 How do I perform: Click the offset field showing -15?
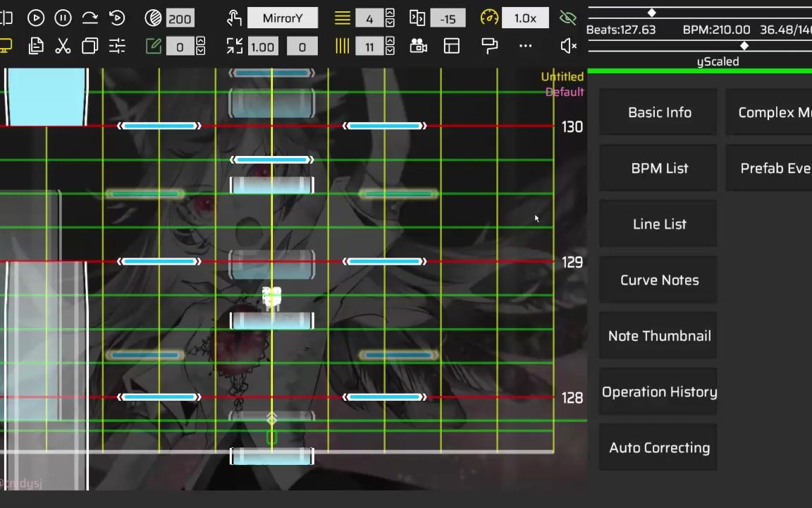[448, 18]
